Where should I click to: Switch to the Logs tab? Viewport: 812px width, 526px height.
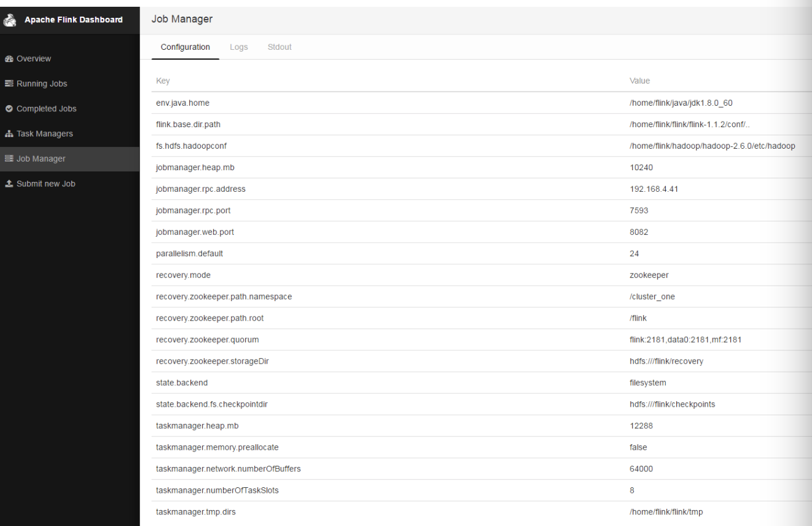(x=239, y=47)
